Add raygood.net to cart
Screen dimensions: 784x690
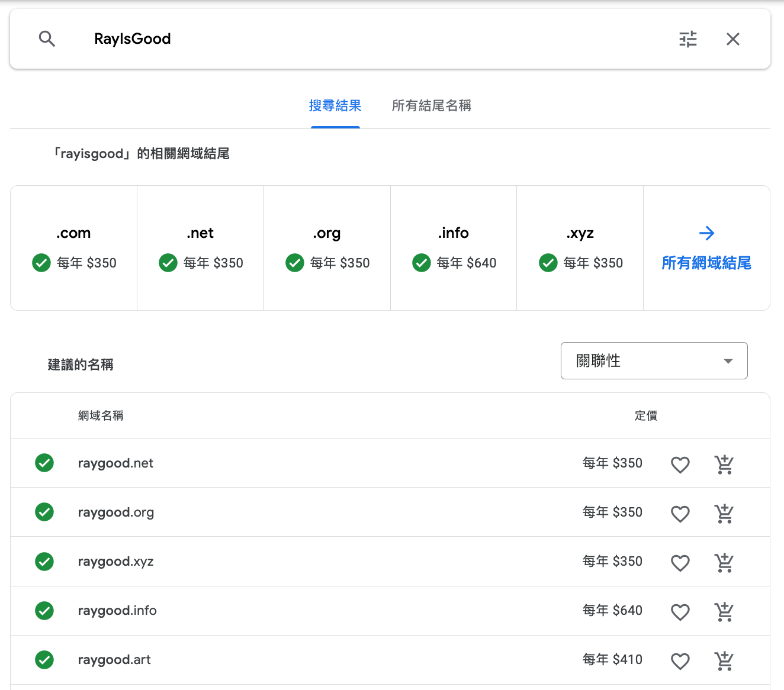point(724,465)
